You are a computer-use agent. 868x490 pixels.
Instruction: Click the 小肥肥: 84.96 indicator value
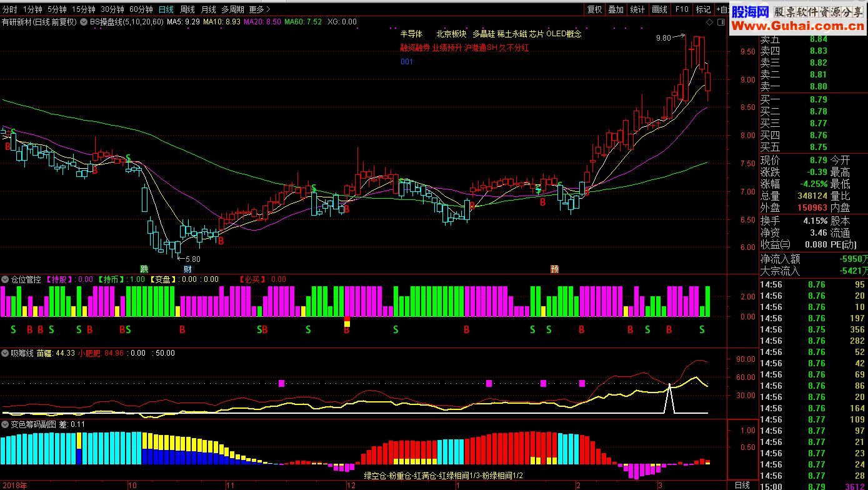[101, 353]
